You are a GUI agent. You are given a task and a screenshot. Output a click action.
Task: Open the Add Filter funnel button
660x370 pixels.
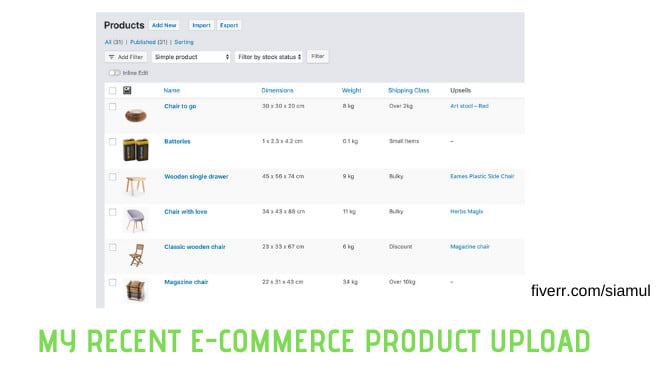(x=126, y=57)
